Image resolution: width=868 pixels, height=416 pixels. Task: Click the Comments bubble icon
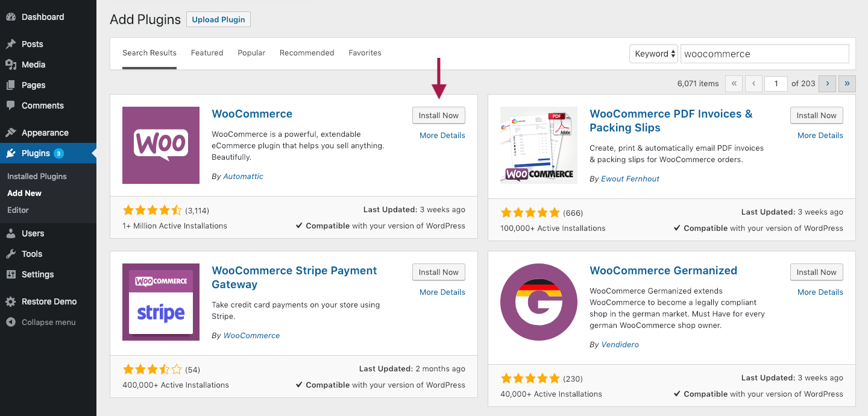pyautogui.click(x=11, y=106)
